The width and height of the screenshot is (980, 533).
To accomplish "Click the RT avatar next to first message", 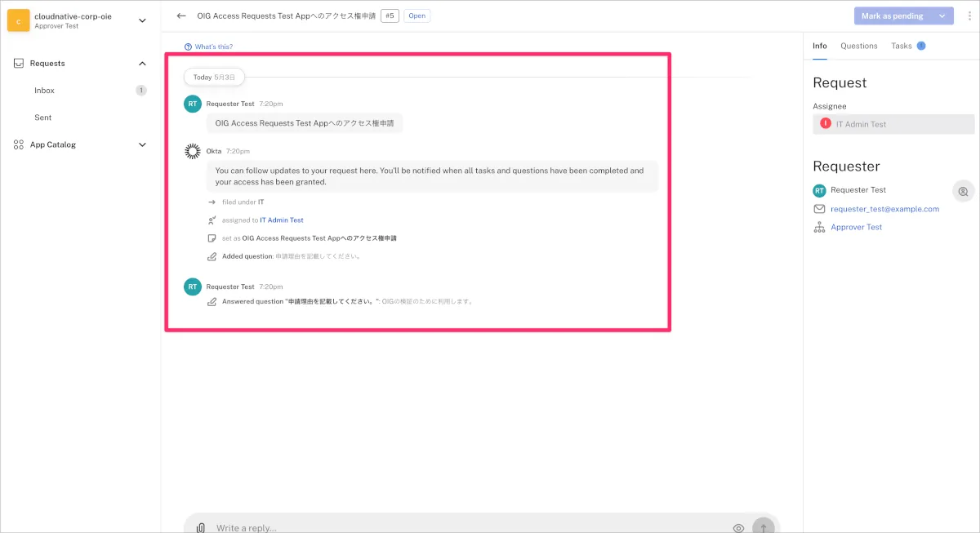I will 193,104.
